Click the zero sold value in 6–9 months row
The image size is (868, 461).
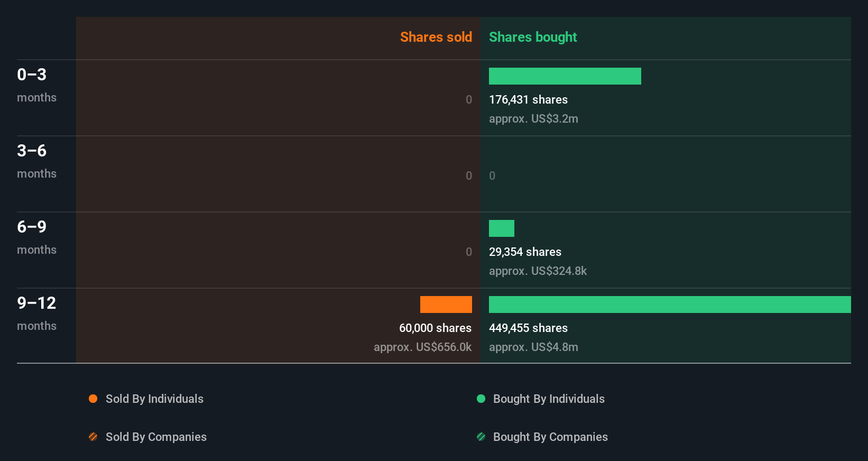(x=469, y=252)
